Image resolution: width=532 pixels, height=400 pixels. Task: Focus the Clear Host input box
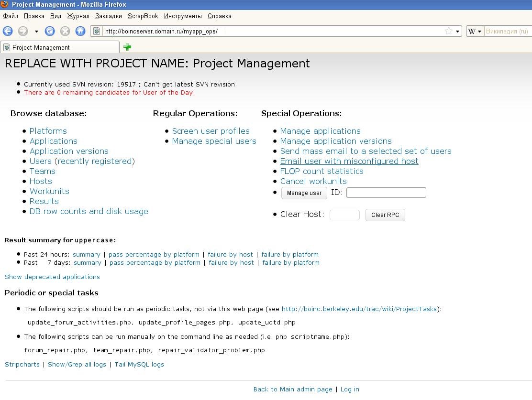(344, 215)
